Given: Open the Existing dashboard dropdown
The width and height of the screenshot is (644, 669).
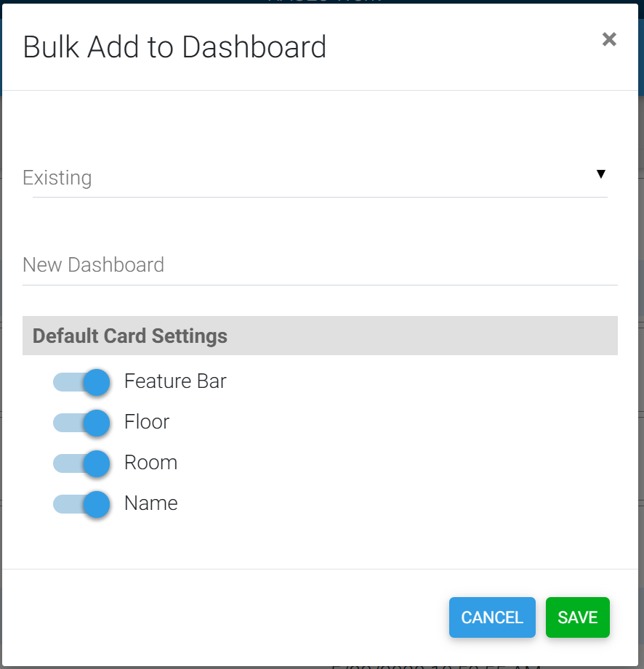Looking at the screenshot, I should (313, 179).
